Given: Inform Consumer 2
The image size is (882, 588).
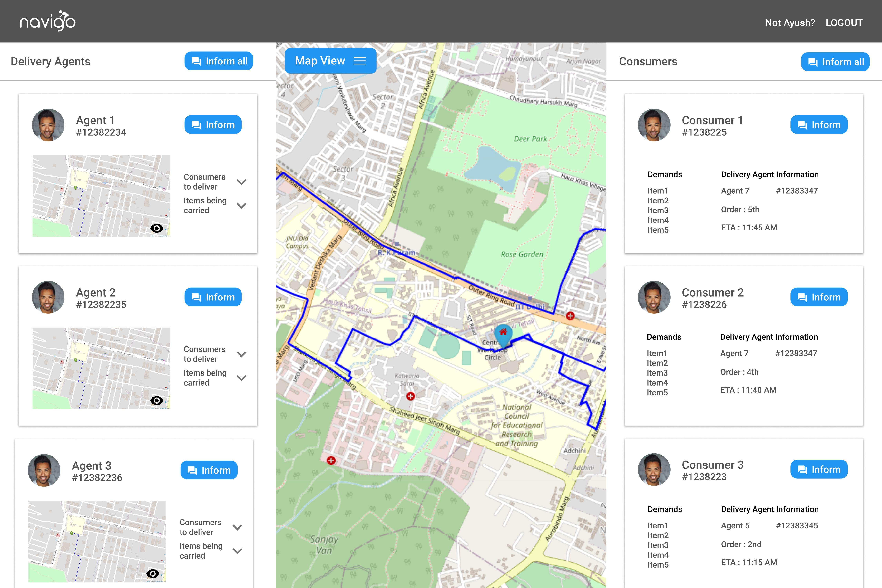Looking at the screenshot, I should [x=819, y=297].
